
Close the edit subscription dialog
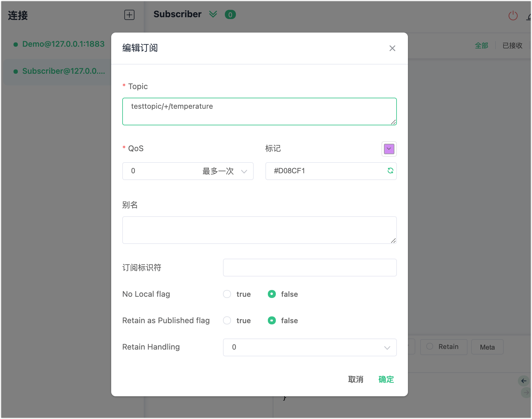392,48
